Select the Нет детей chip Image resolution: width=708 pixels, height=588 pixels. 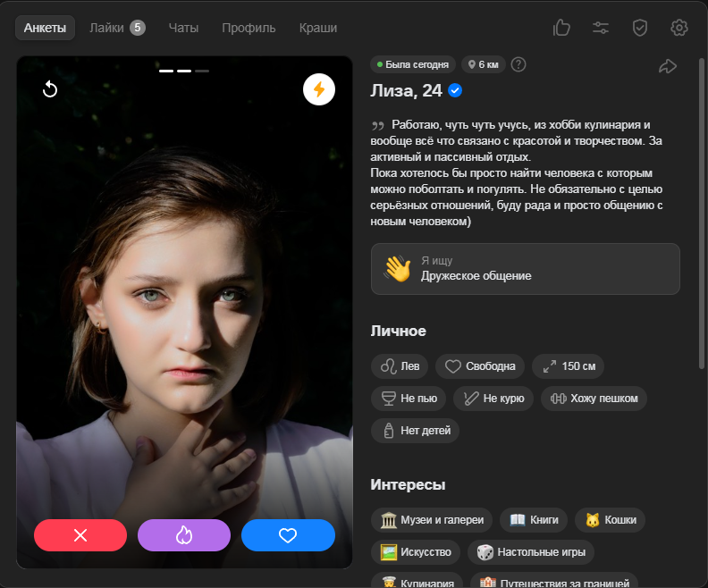click(x=415, y=431)
